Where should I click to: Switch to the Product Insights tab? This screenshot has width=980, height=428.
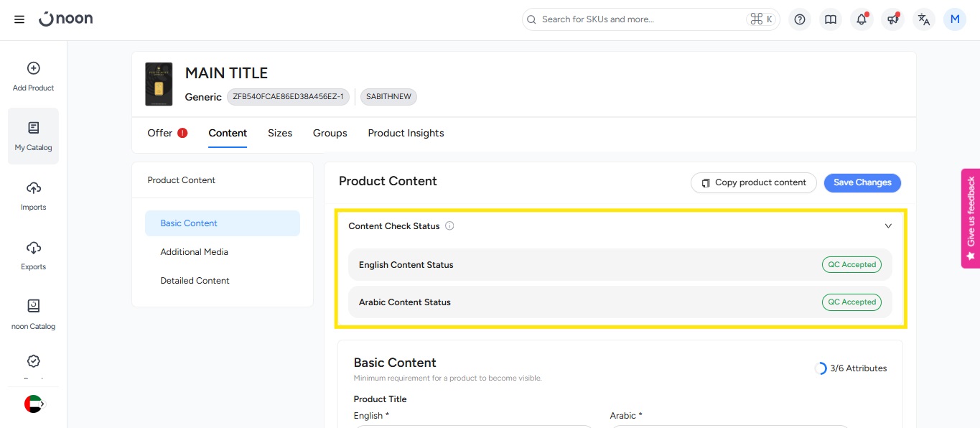tap(406, 133)
